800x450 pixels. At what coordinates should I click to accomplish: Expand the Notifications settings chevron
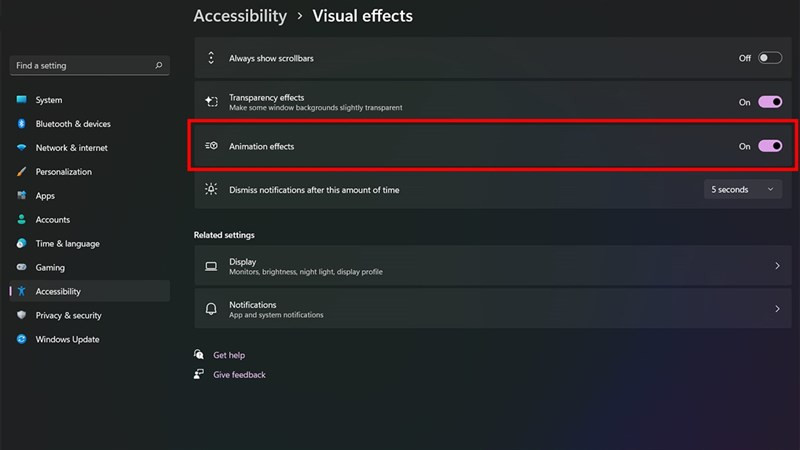point(777,309)
